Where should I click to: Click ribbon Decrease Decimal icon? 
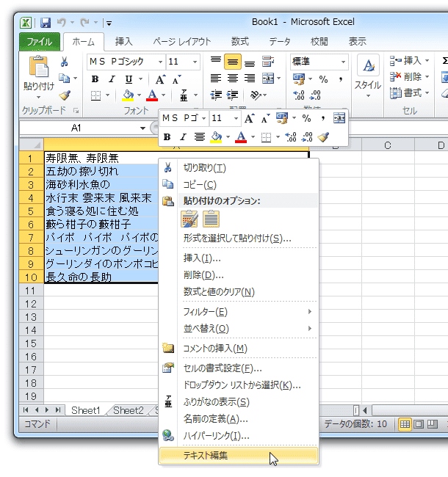point(314,95)
